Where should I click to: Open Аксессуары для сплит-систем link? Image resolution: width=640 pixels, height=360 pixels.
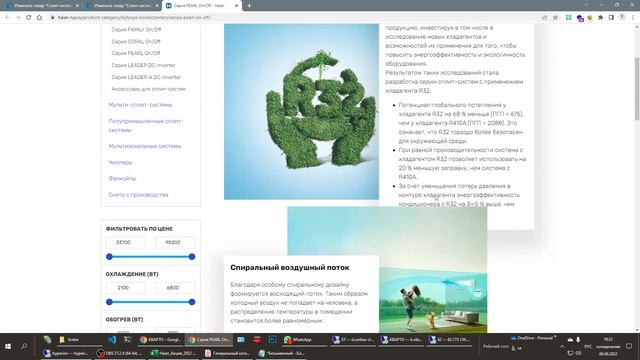[149, 89]
